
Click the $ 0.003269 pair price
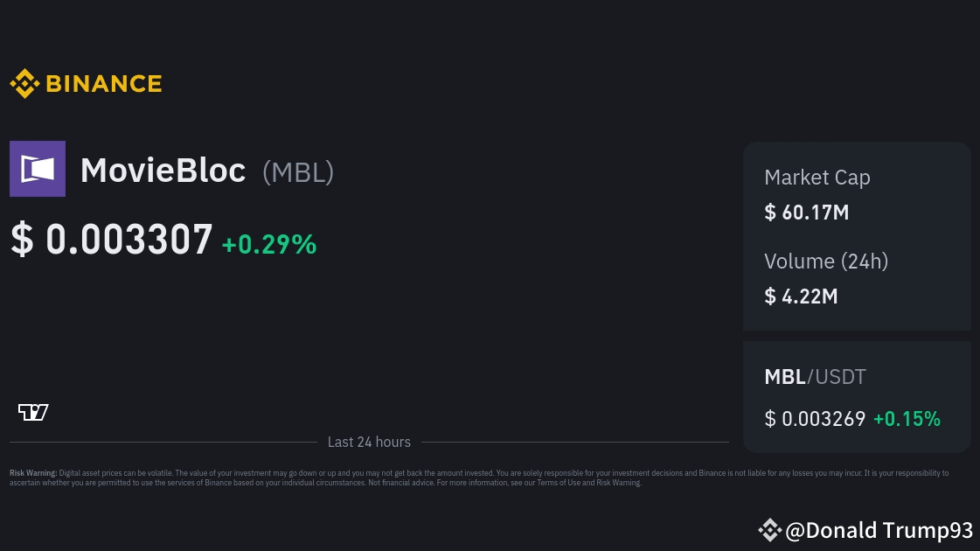pos(815,418)
